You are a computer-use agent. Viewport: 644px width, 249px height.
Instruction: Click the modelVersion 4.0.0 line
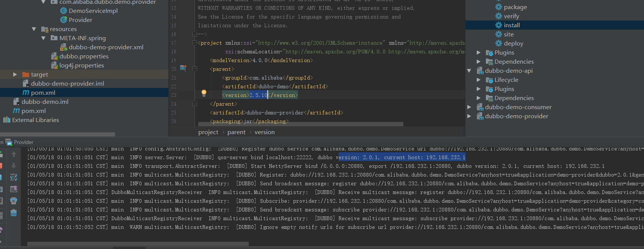[x=261, y=60]
